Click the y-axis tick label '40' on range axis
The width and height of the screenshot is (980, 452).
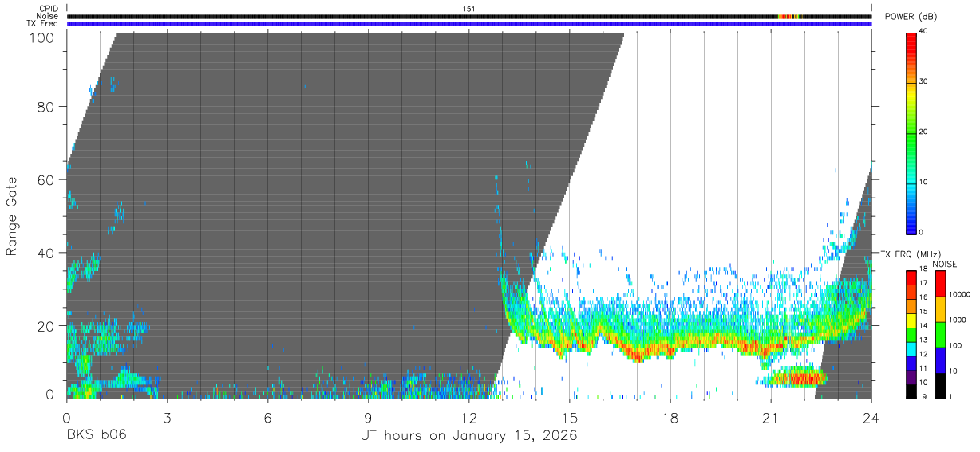[x=45, y=253]
